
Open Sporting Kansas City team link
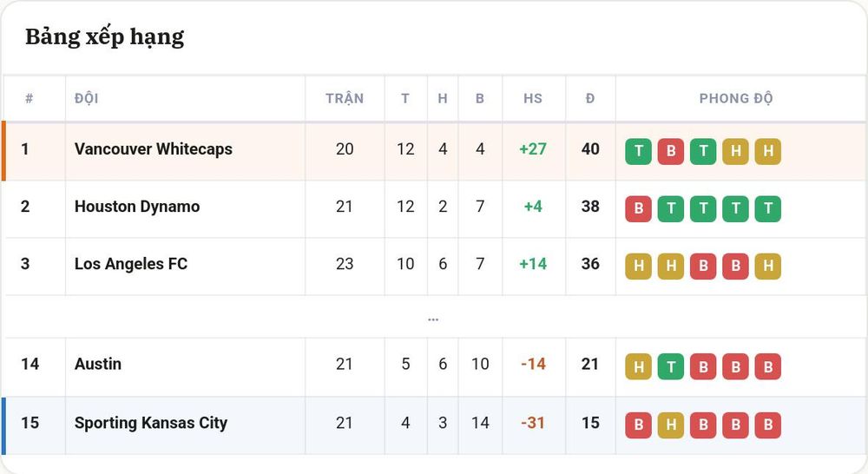pos(151,423)
